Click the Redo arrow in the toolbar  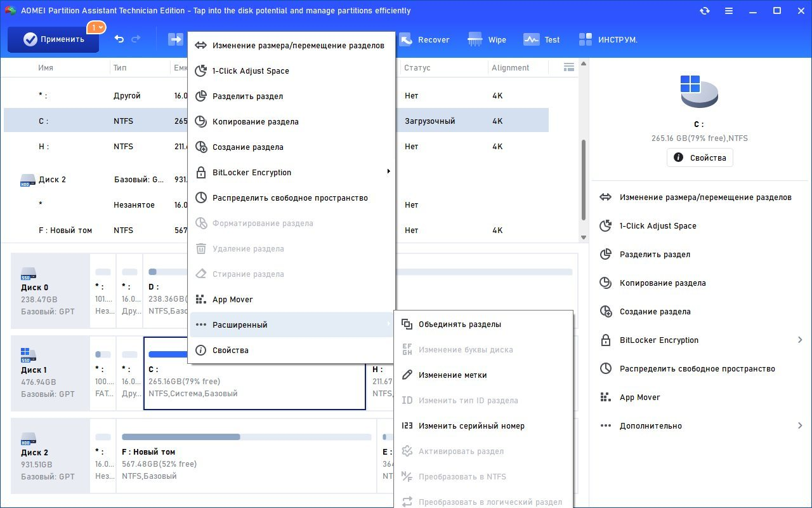pyautogui.click(x=136, y=39)
